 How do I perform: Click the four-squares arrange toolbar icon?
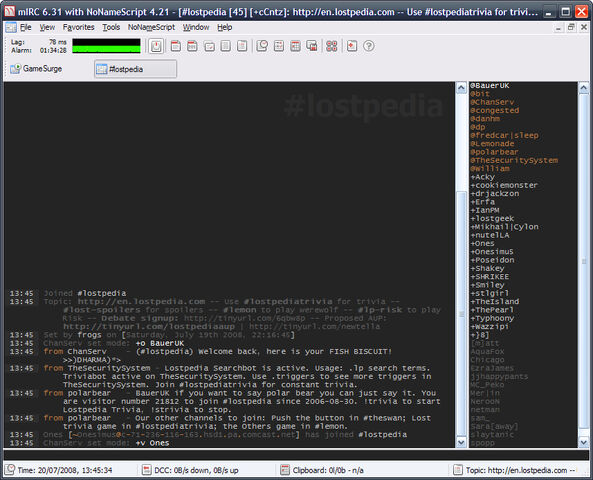click(x=332, y=46)
